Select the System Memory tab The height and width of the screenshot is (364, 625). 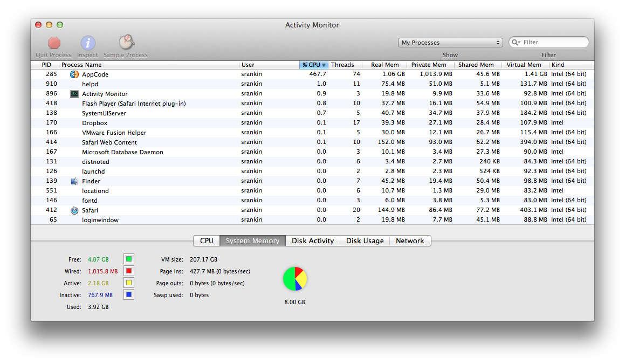(x=252, y=241)
